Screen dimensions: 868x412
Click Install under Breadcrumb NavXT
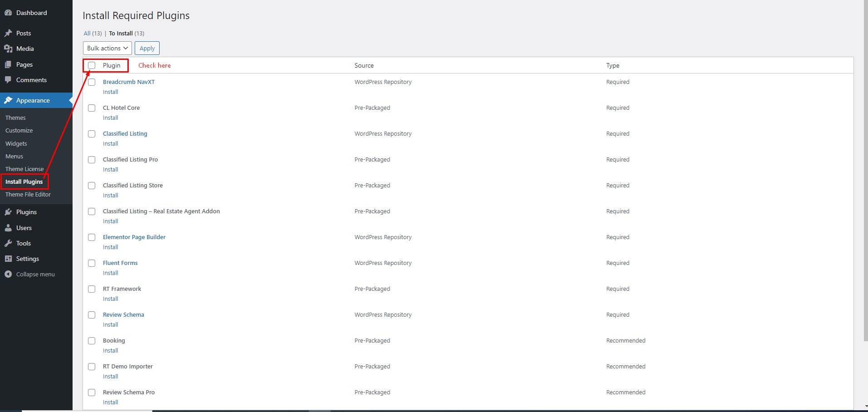(x=111, y=92)
